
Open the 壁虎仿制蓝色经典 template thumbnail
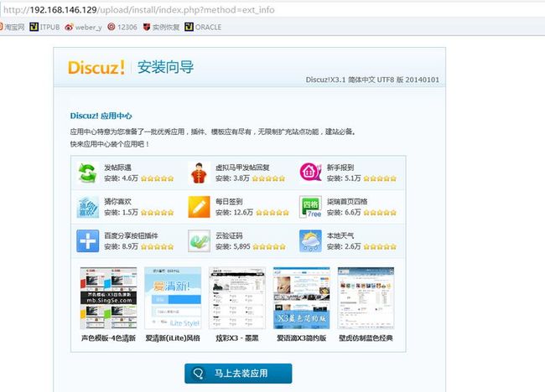pos(366,298)
